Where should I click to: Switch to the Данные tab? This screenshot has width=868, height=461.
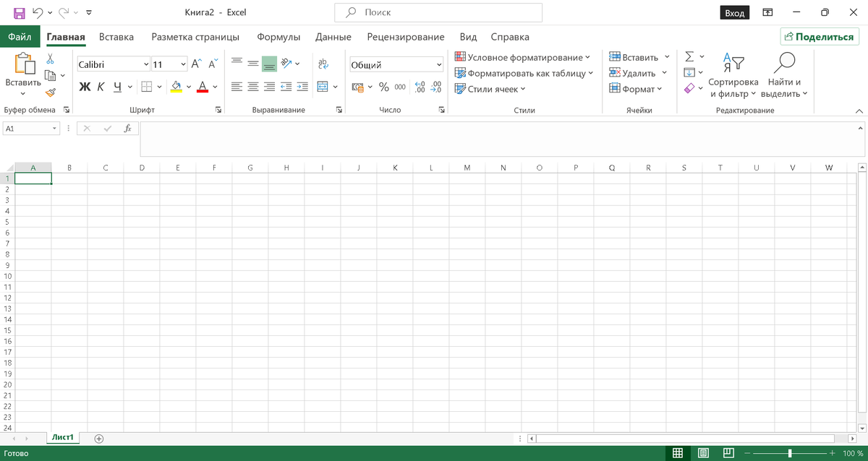pyautogui.click(x=333, y=37)
